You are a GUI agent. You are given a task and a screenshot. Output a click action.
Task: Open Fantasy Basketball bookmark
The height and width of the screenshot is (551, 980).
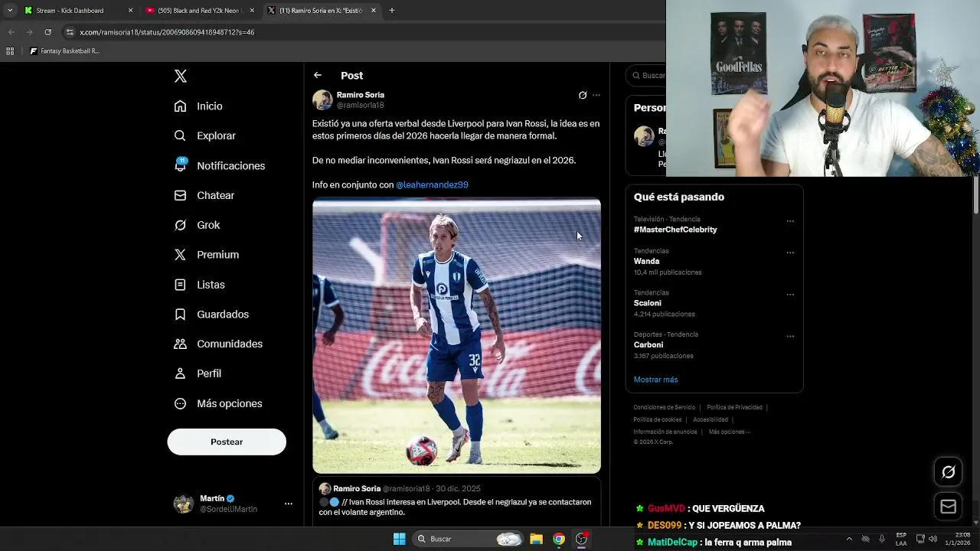(65, 51)
